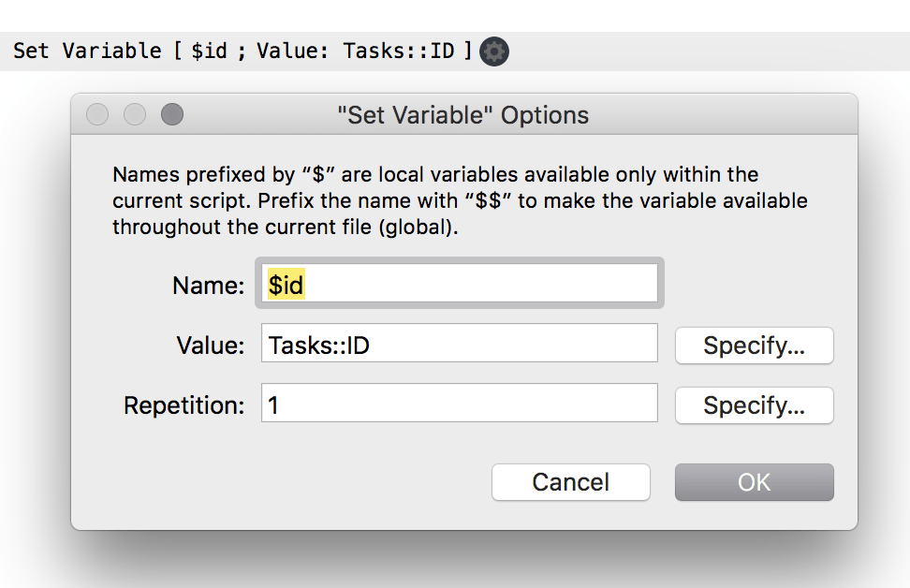910x588 pixels.
Task: Click into the Name input field
Action: pyautogui.click(x=459, y=285)
